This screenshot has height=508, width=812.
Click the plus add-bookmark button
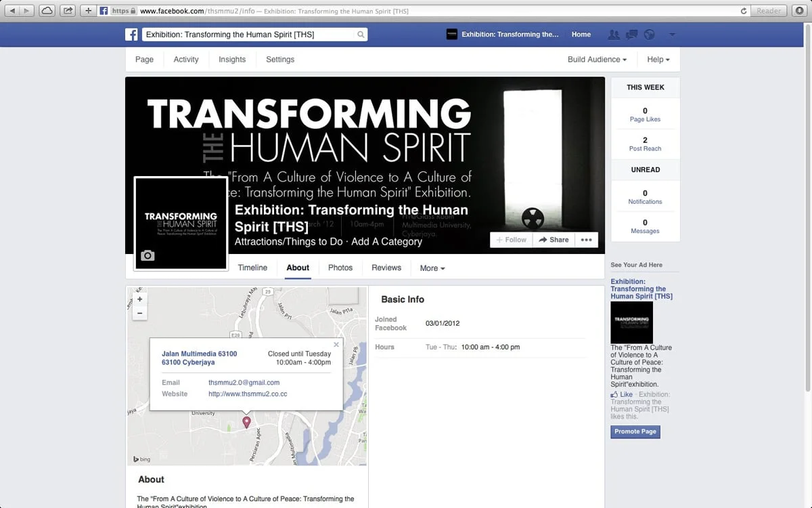pos(88,11)
